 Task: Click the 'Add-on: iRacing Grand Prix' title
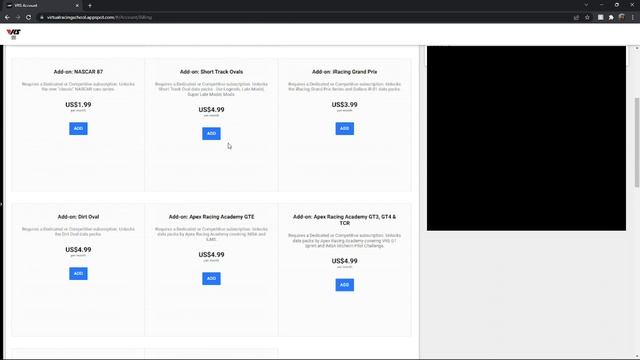coord(344,72)
